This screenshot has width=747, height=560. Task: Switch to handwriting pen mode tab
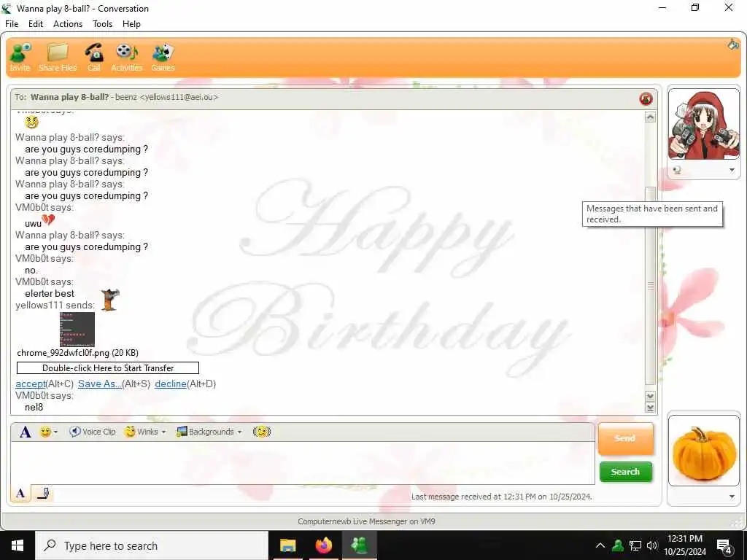43,494
